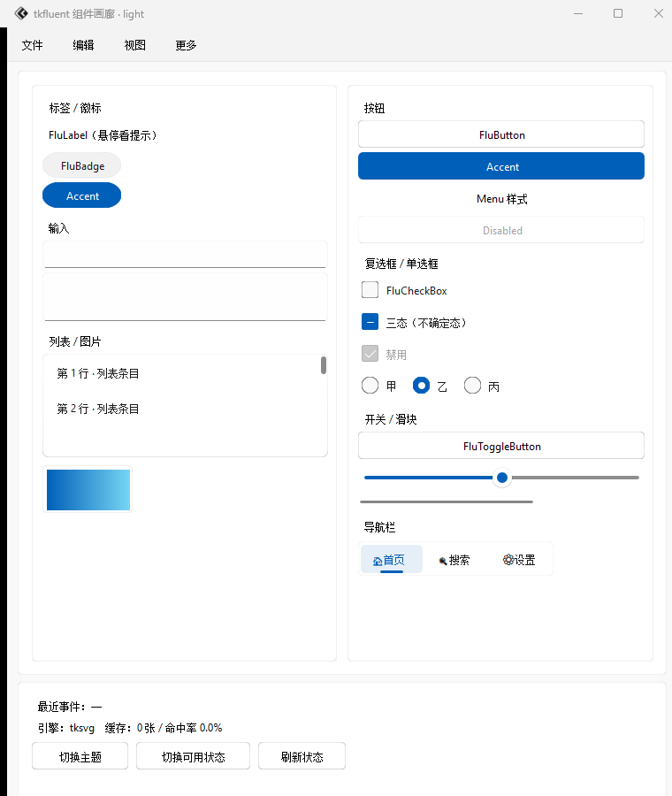Select the 丙 radio button

point(472,386)
